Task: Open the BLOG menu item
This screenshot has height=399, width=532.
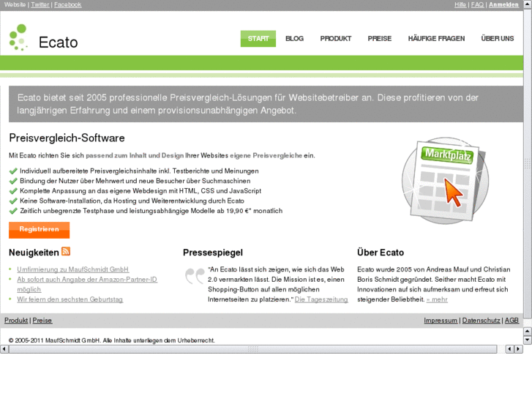Action: (x=294, y=38)
